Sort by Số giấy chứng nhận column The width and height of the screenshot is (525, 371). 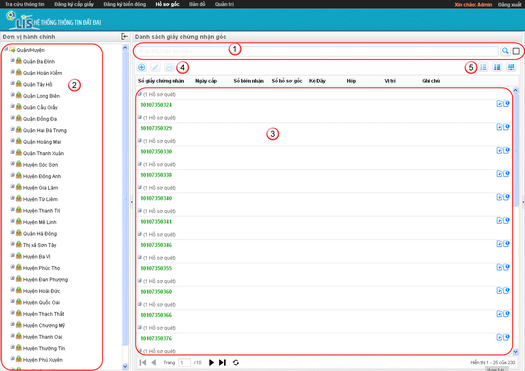coord(161,81)
